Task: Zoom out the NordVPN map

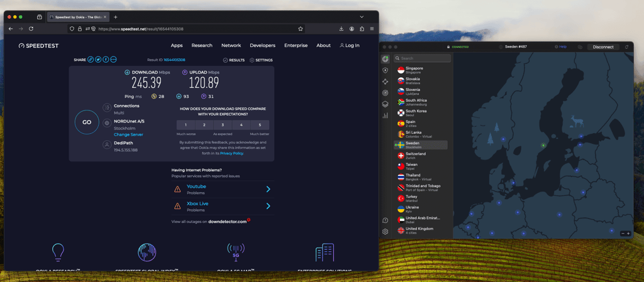Action: 623,233
